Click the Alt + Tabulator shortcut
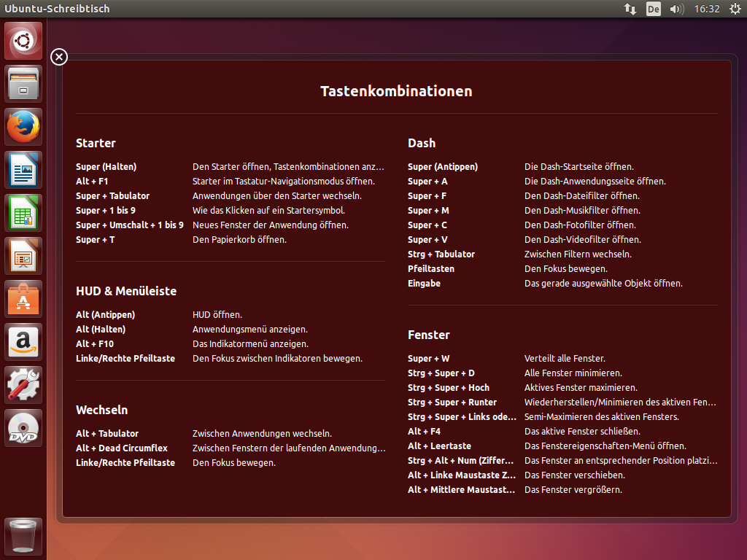 pyautogui.click(x=107, y=434)
